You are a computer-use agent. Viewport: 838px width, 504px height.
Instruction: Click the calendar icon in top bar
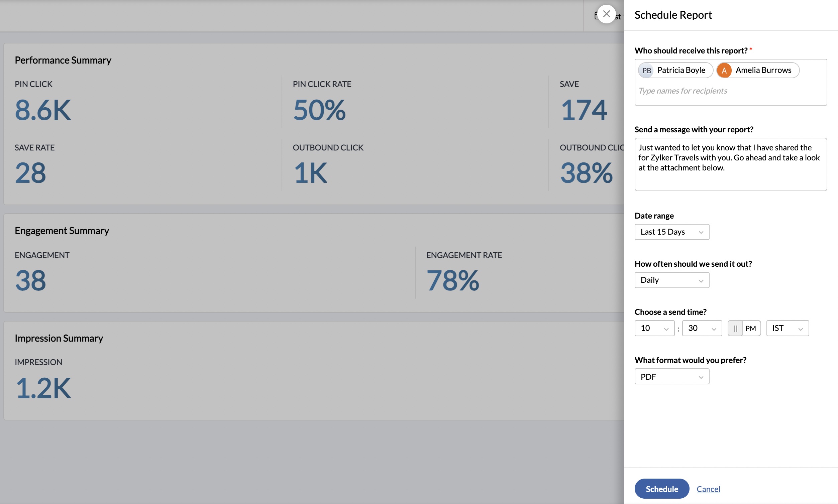click(596, 16)
